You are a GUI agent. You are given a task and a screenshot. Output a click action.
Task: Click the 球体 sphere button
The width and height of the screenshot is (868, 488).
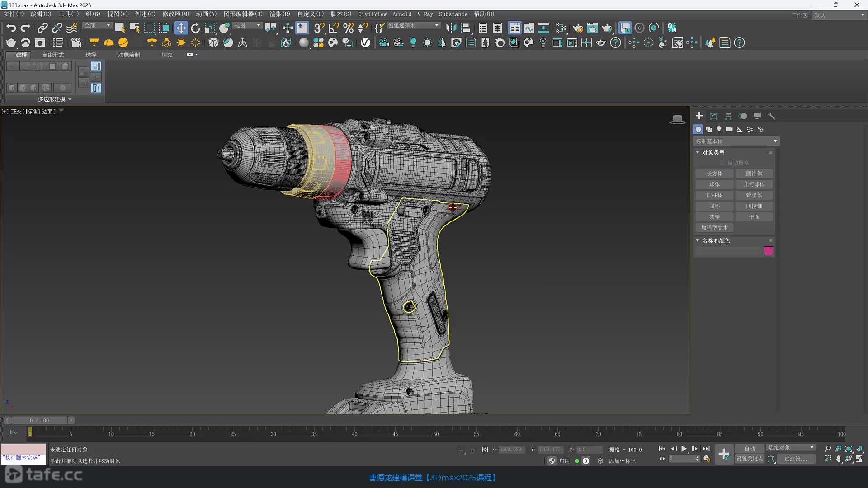[714, 184]
